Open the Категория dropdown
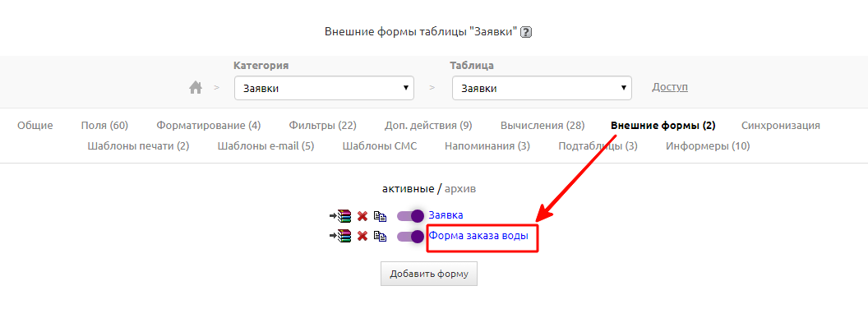The image size is (868, 332). [324, 88]
